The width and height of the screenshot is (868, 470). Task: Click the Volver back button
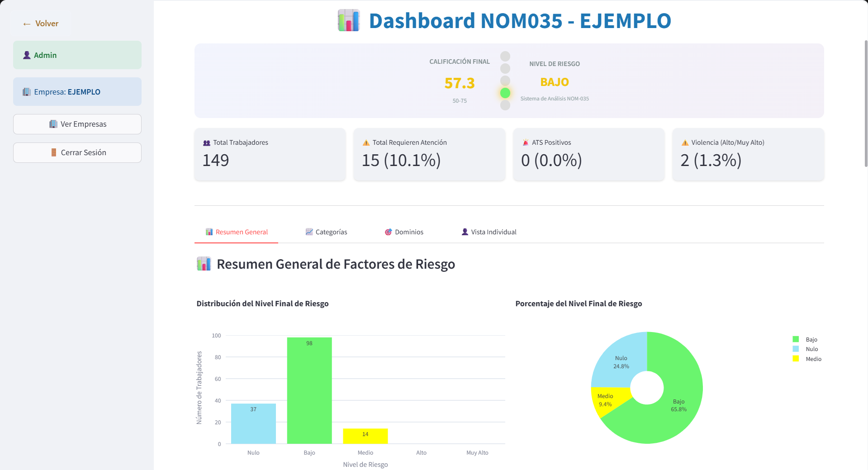[x=41, y=24]
